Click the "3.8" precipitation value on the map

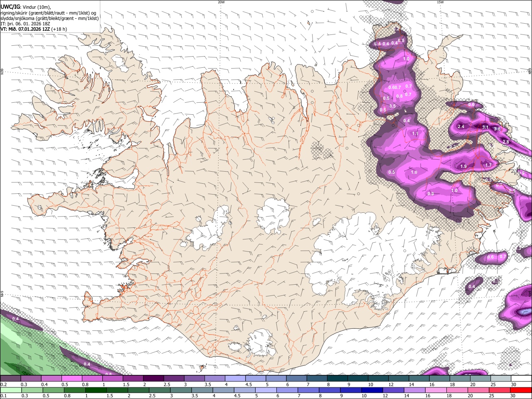(x=497, y=129)
